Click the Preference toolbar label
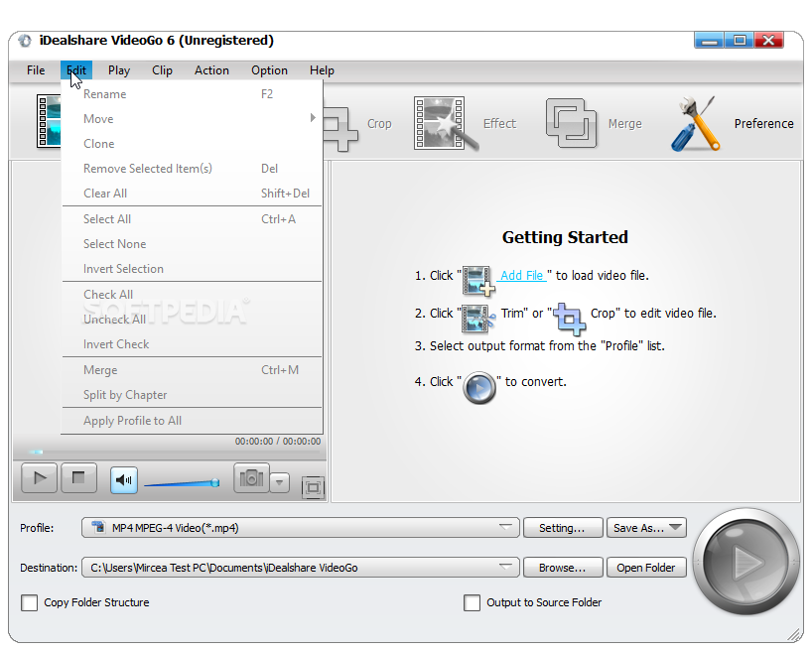 [763, 124]
